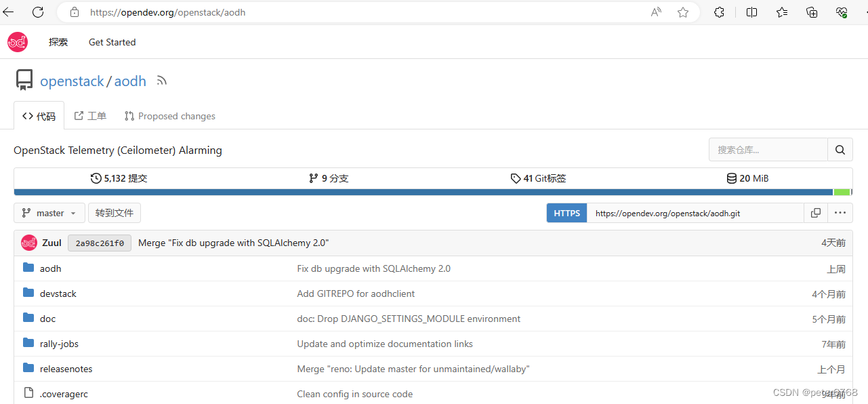Click the rally-jobs folder icon

28,343
